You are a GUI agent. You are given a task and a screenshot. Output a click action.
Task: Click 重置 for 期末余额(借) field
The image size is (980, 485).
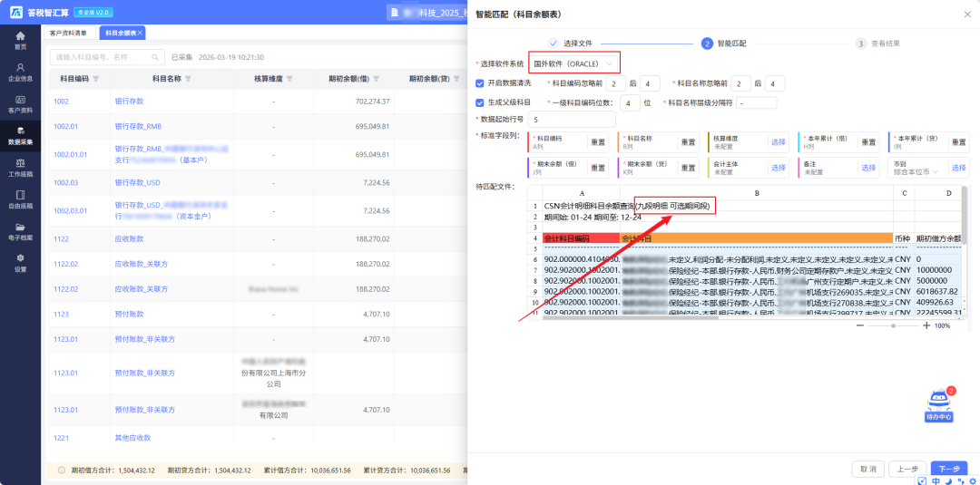coord(599,168)
